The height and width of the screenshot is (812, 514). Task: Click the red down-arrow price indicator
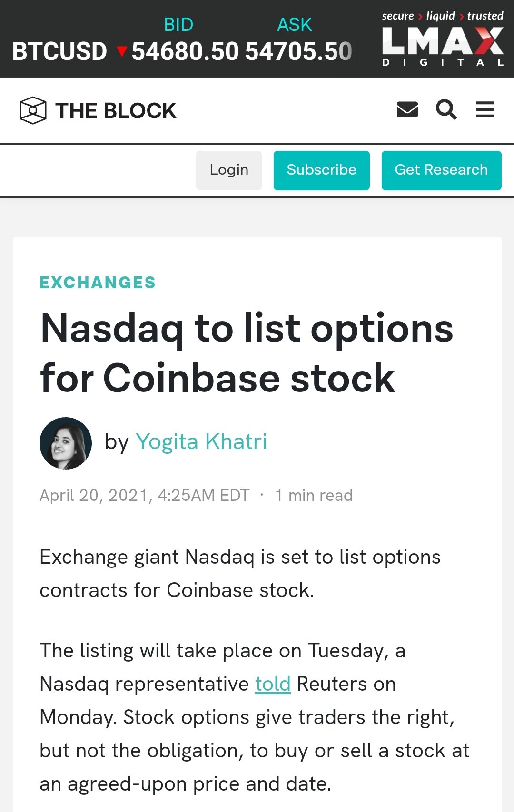[122, 51]
